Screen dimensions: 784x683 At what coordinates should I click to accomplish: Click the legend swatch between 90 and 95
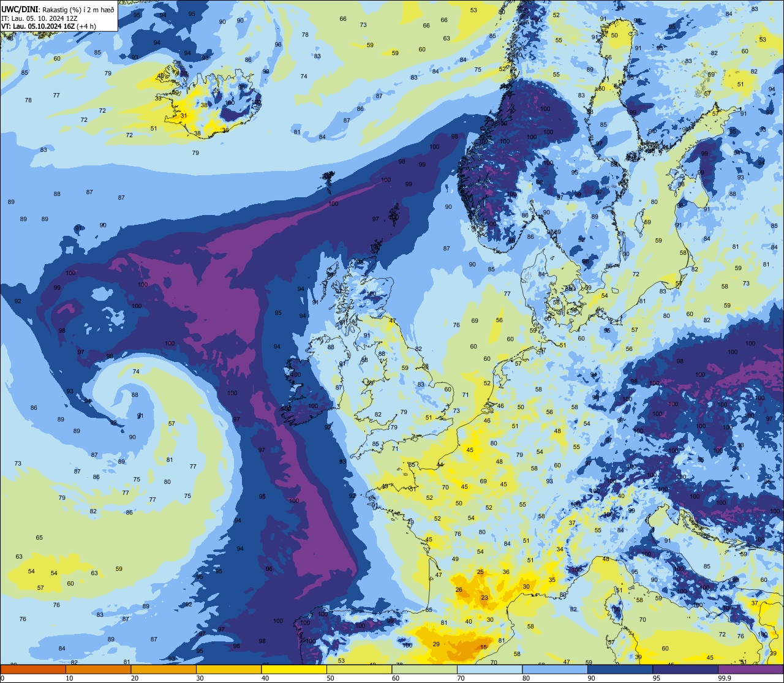(620, 669)
